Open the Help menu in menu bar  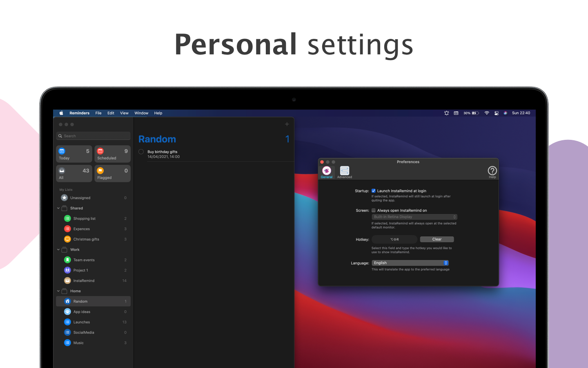pyautogui.click(x=158, y=113)
